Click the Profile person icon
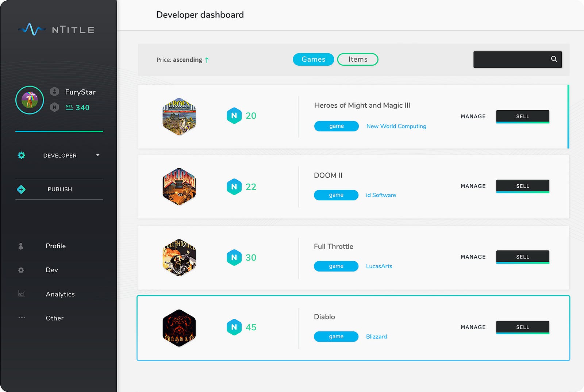This screenshot has height=392, width=584. tap(21, 246)
